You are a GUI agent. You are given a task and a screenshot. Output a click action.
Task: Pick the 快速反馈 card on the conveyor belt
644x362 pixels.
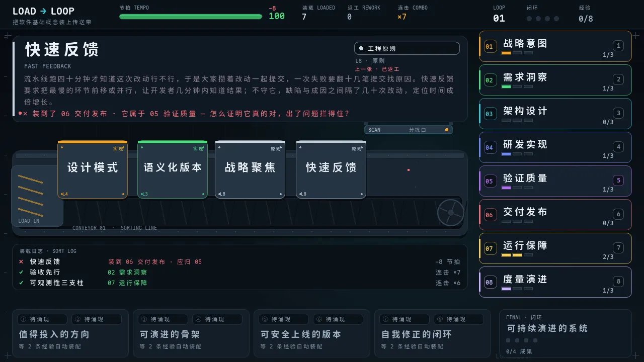pyautogui.click(x=331, y=170)
